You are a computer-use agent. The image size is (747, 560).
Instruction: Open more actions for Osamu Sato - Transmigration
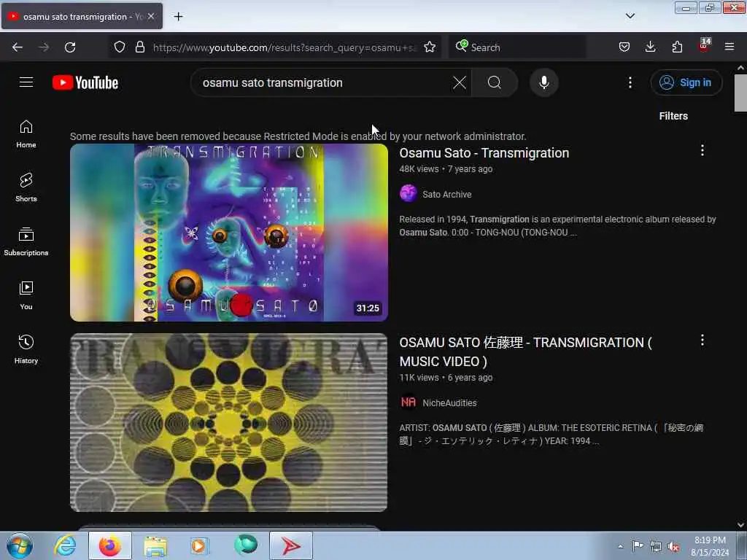[703, 150]
